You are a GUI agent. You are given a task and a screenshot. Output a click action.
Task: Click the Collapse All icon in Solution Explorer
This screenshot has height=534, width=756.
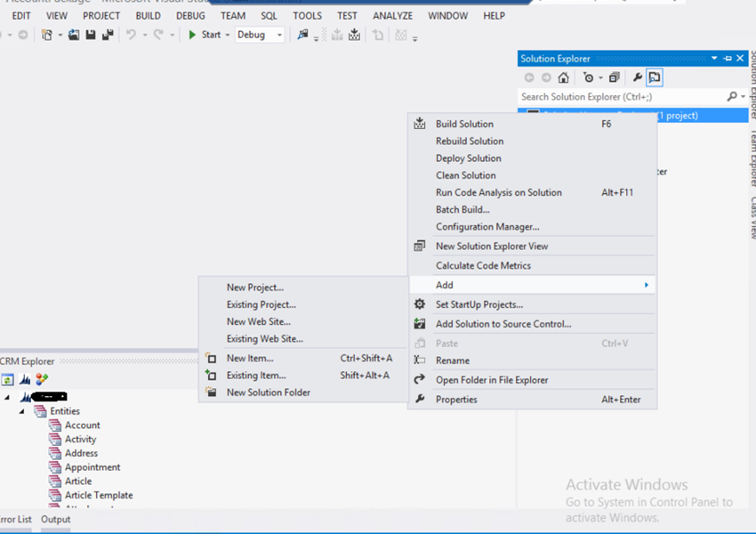615,77
